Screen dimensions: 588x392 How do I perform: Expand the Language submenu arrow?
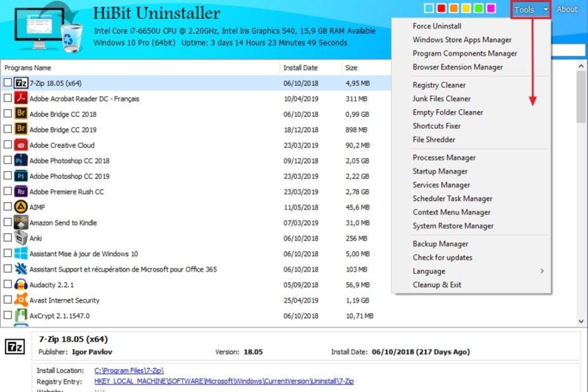click(x=542, y=271)
